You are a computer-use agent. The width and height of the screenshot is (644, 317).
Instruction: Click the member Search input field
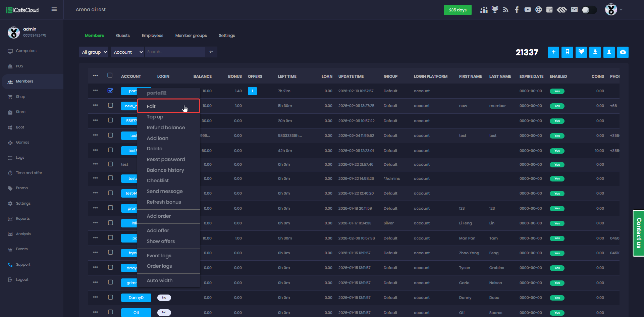click(x=175, y=52)
